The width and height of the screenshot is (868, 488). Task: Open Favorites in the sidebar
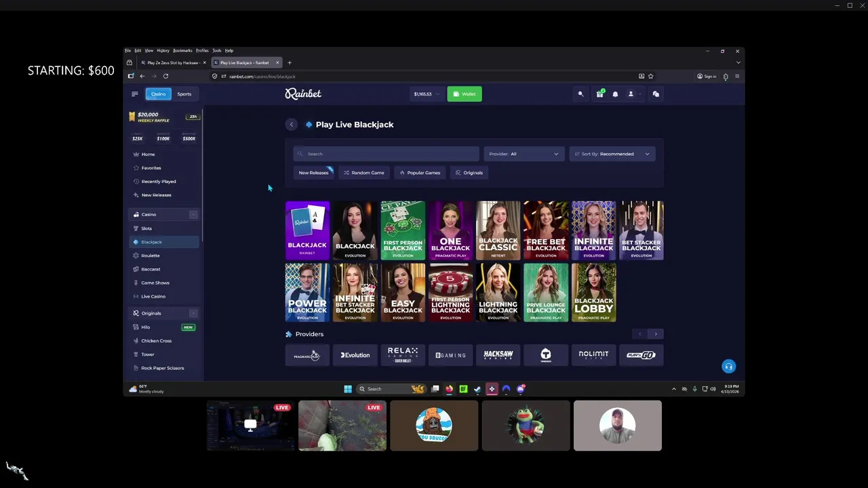click(x=165, y=168)
